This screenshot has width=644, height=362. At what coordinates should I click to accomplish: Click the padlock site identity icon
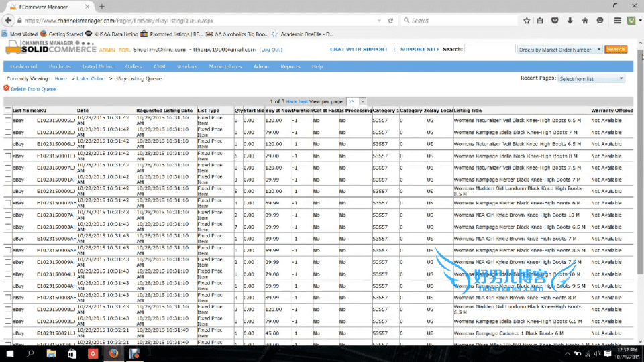19,21
